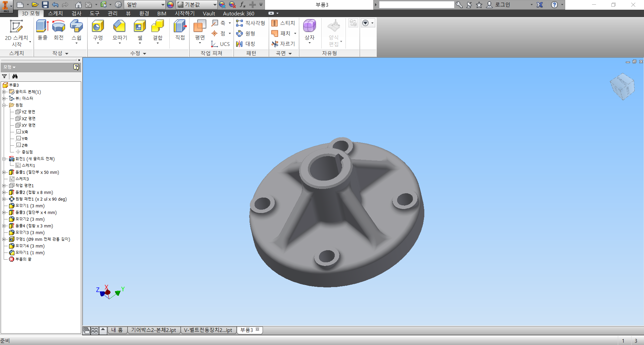The width and height of the screenshot is (644, 345).
Task: Click the search help input field
Action: point(417,5)
